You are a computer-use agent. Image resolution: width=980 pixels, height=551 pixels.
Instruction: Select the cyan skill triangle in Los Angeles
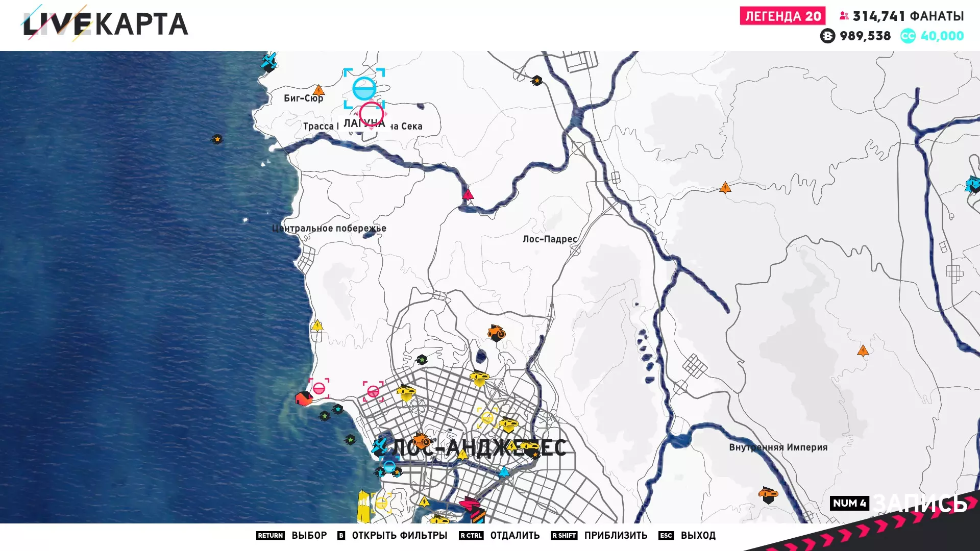point(504,472)
